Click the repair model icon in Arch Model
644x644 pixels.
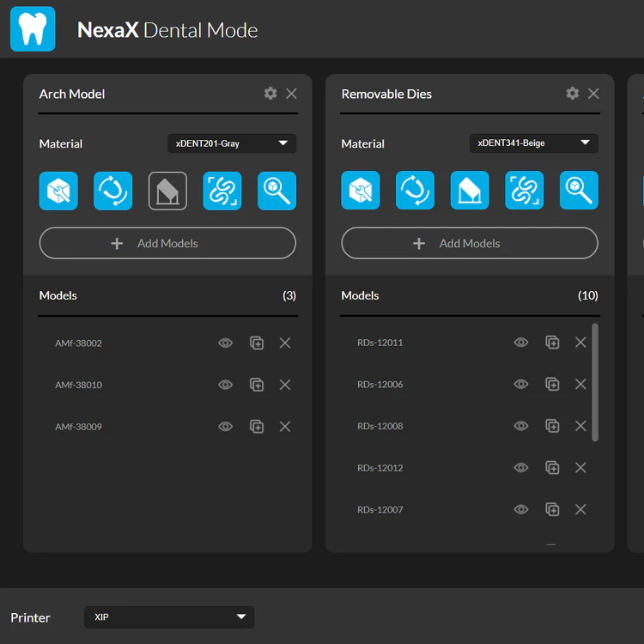tap(58, 191)
